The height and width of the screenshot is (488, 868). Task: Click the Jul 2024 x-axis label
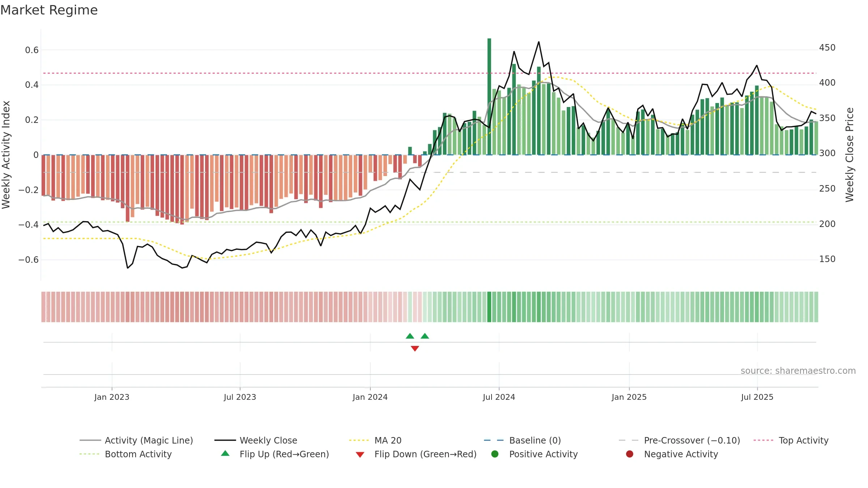(499, 397)
